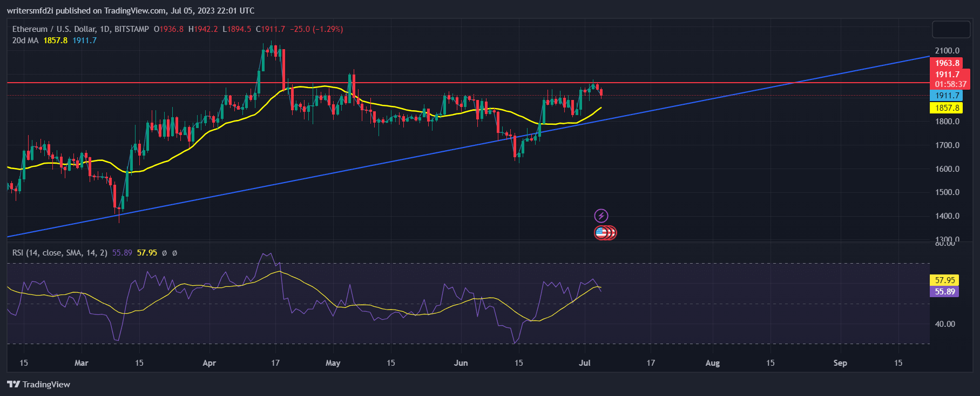The image size is (980, 396).
Task: Click the 40.00 level on RSI scale
Action: [945, 324]
